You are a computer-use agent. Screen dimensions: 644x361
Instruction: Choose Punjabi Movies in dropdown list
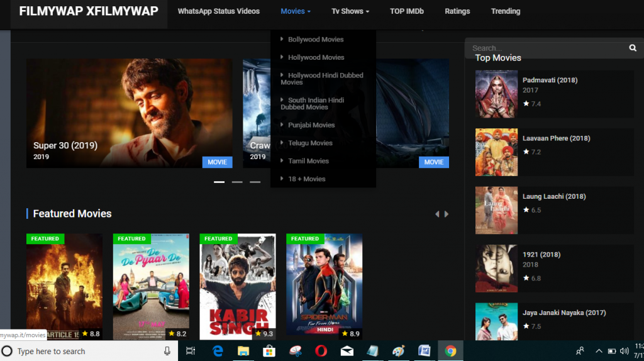tap(311, 125)
